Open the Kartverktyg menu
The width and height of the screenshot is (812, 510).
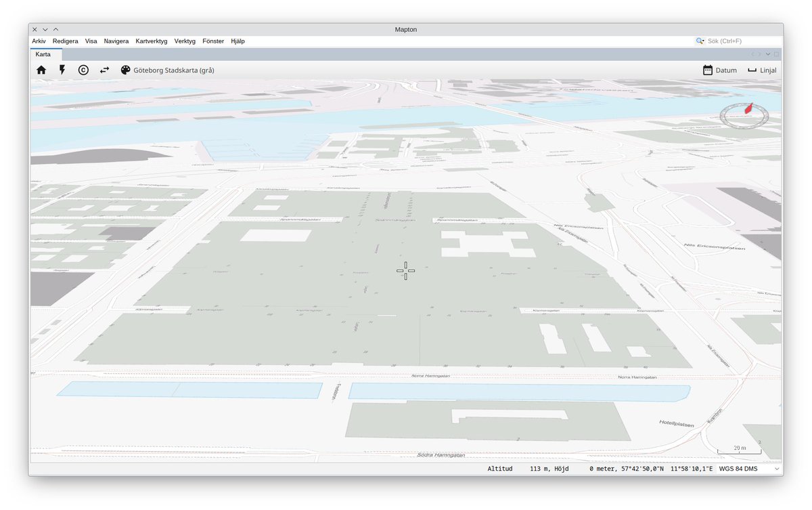coord(152,41)
